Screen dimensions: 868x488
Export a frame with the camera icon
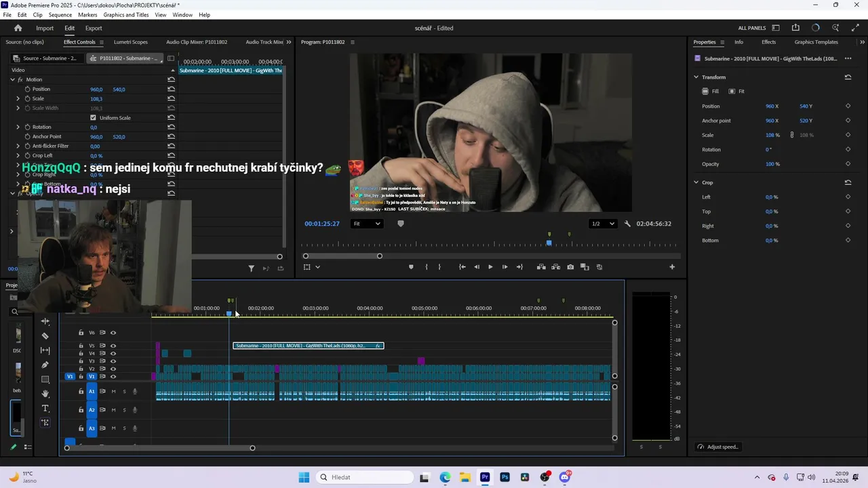[x=570, y=267]
